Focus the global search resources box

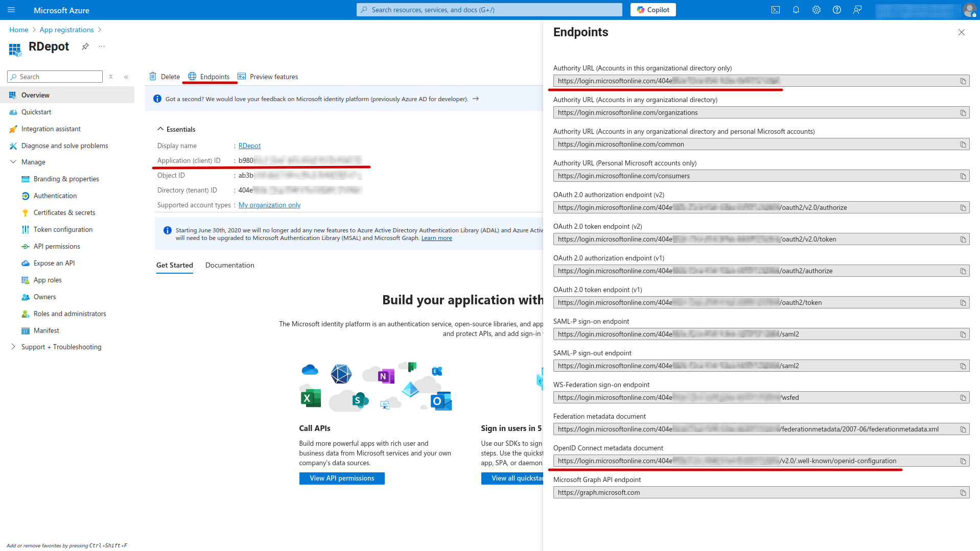coord(489,10)
